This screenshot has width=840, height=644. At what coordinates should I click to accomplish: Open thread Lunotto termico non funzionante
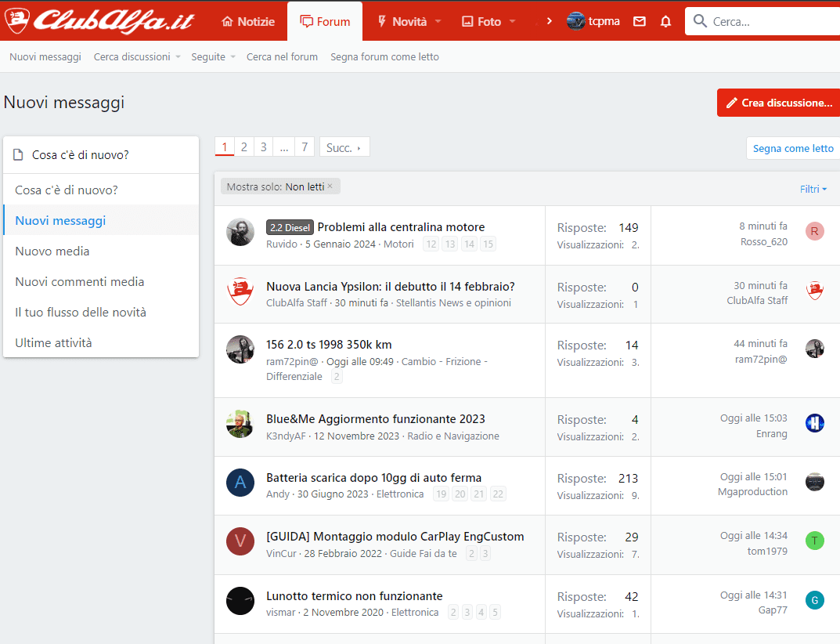(x=354, y=595)
